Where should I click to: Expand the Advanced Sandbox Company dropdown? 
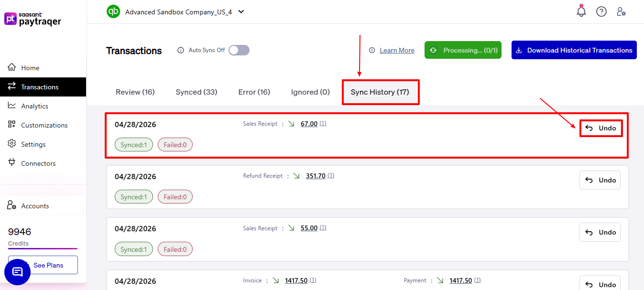click(241, 12)
